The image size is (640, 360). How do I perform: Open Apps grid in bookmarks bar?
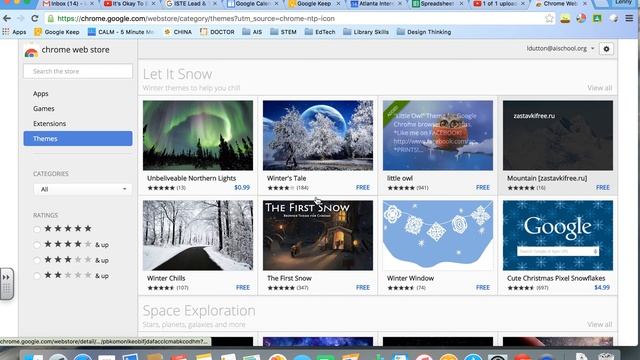point(14,32)
